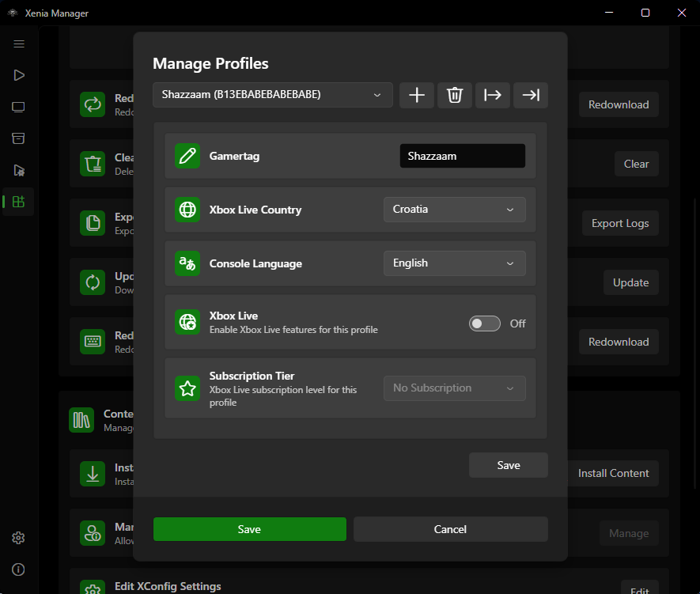Open the Play library sidebar icon
Image resolution: width=700 pixels, height=594 pixels.
(19, 75)
